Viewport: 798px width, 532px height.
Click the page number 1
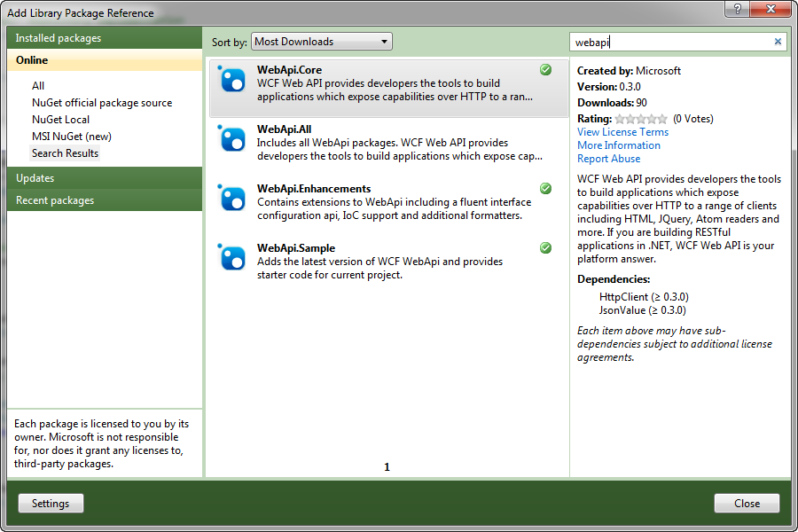pyautogui.click(x=387, y=467)
